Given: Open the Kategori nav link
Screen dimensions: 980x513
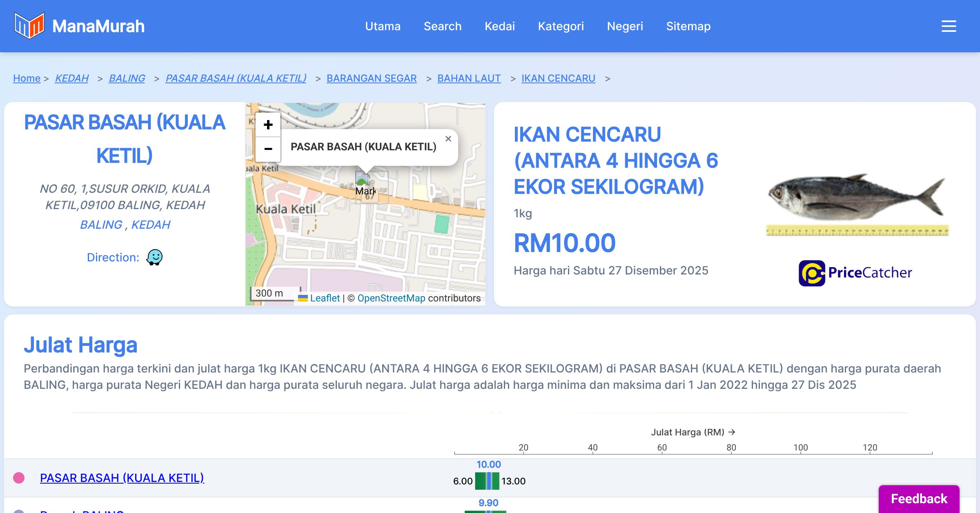Looking at the screenshot, I should (561, 26).
